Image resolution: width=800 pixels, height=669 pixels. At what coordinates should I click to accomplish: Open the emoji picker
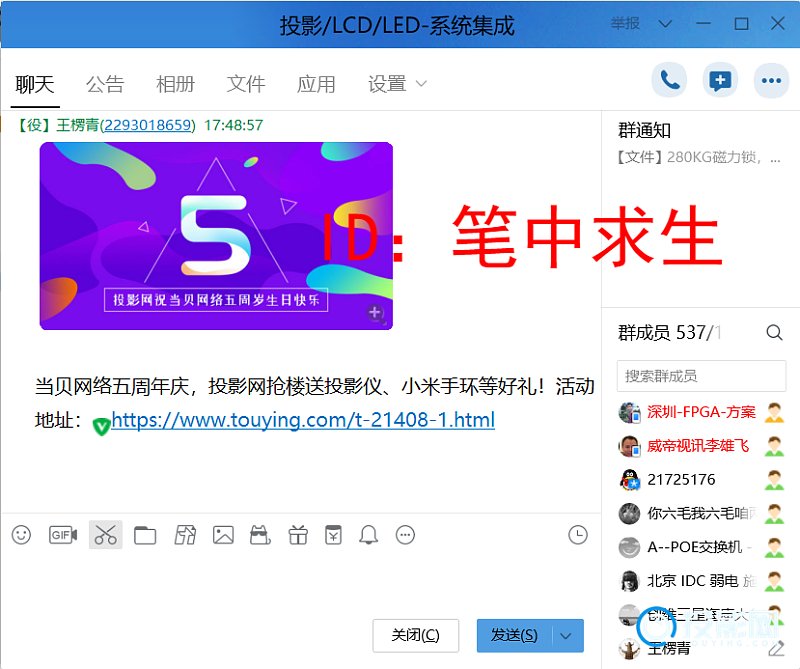point(21,535)
